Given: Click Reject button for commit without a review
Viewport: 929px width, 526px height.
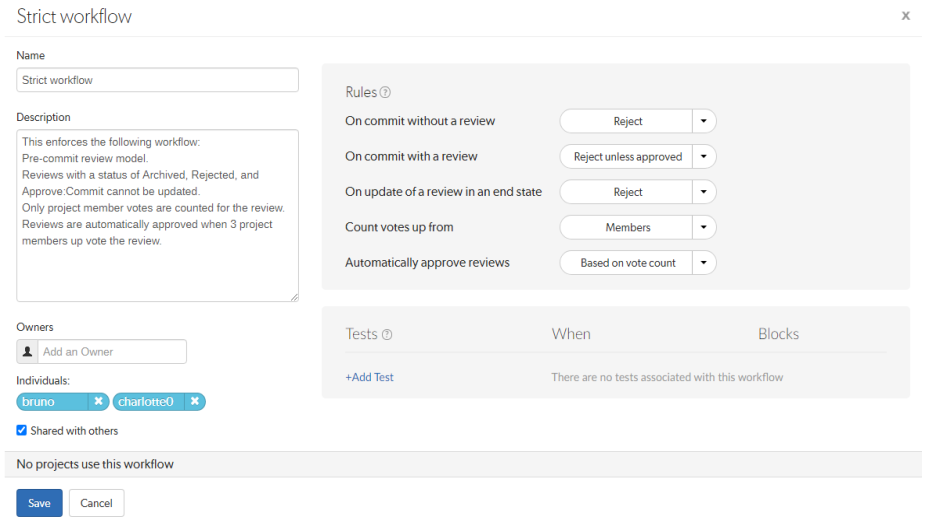Looking at the screenshot, I should [626, 121].
